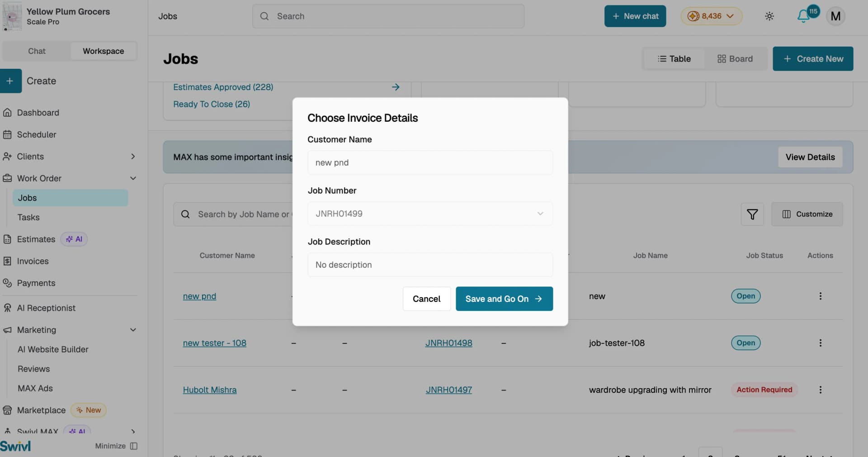
Task: Click the Estimates AI badge
Action: (x=74, y=239)
